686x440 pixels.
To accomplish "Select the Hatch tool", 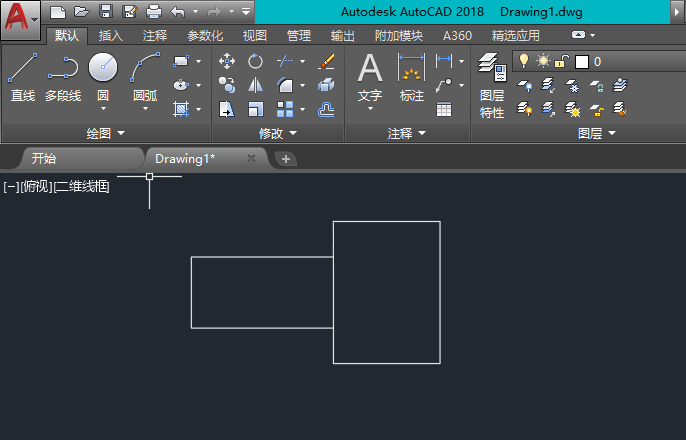I will click(x=181, y=109).
